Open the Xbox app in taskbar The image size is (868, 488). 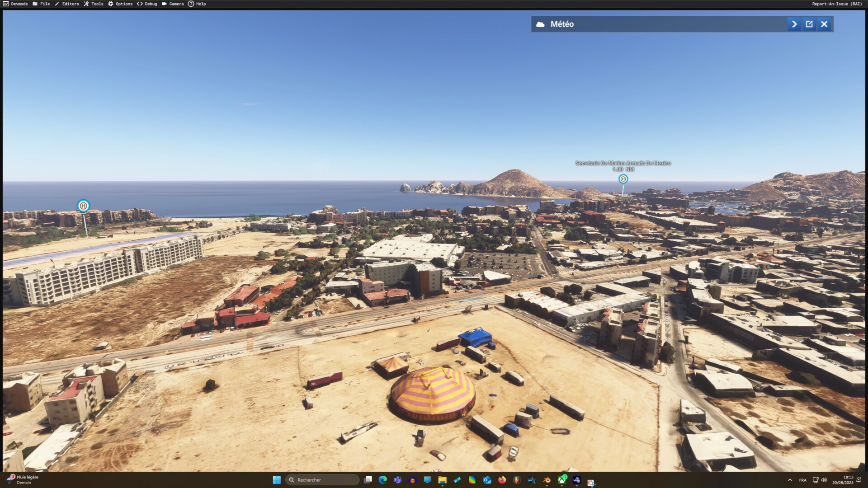click(561, 480)
